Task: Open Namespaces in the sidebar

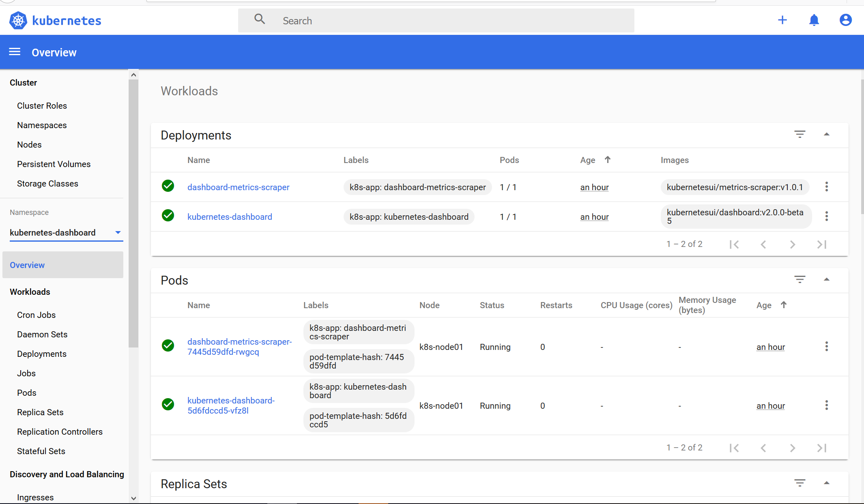Action: click(x=42, y=125)
